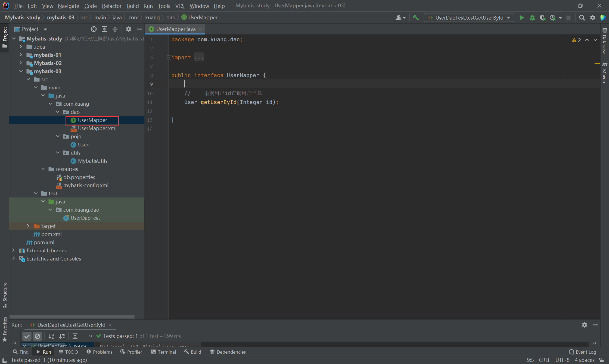Toggle read-only lock in the status bar

(x=602, y=360)
